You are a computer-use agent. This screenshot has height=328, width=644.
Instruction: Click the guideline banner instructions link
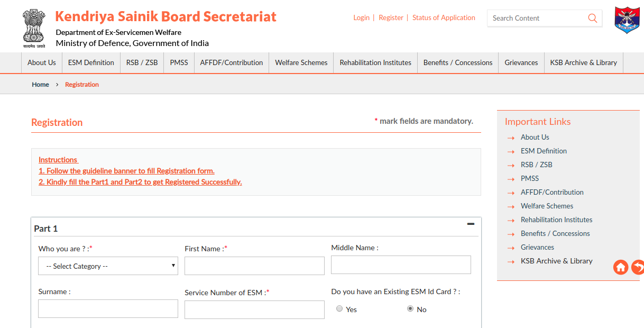point(126,170)
